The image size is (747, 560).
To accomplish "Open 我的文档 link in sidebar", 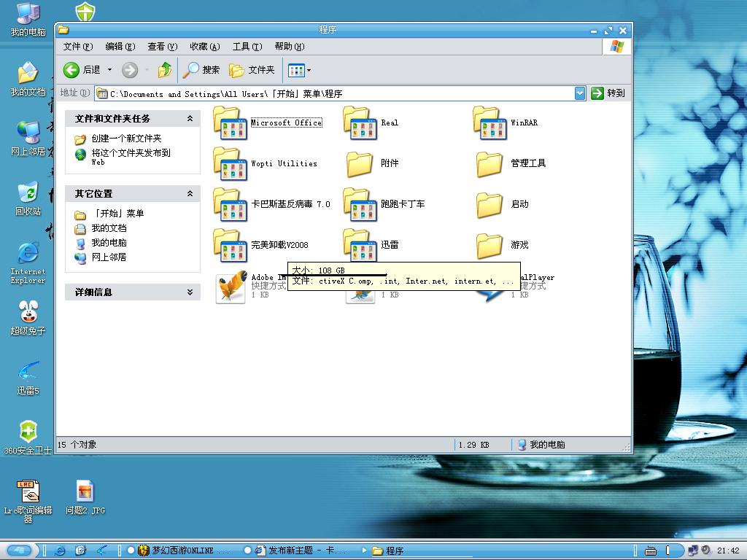I will coord(109,228).
